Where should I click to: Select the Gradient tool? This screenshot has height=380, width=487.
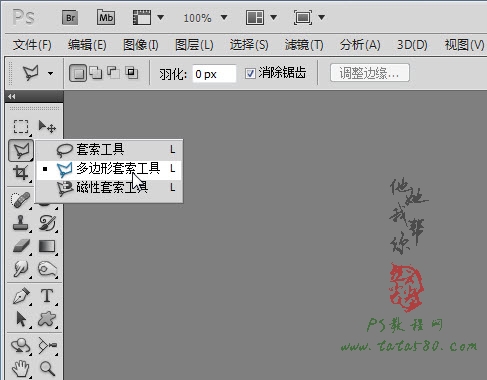[x=47, y=246]
